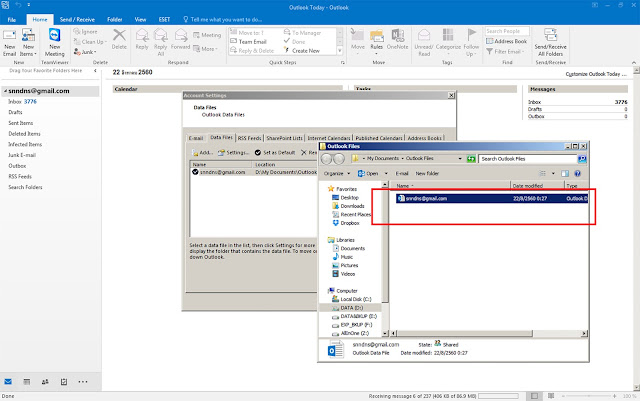Click Help icon in Outlook Files toolbar
This screenshot has width=640, height=401.
[578, 174]
